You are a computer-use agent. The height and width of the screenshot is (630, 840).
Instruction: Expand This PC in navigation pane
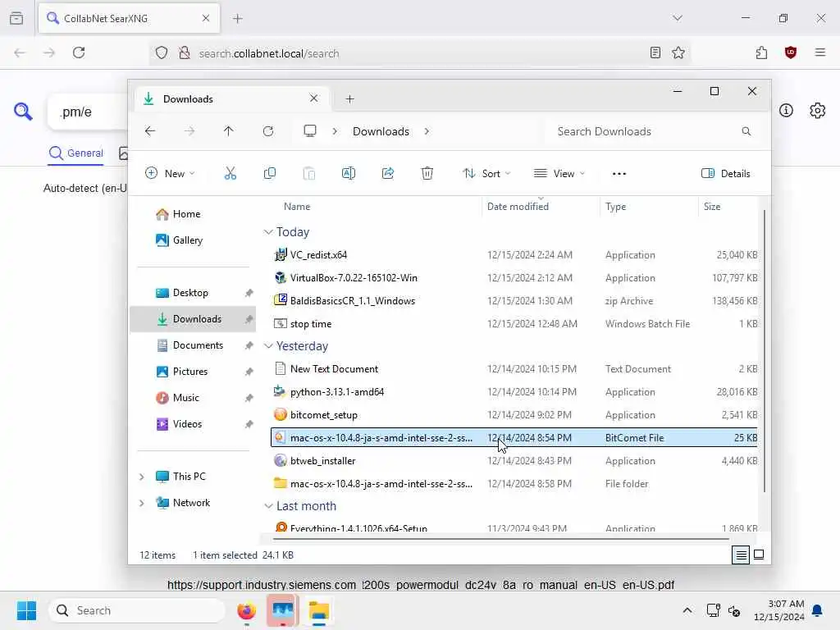click(x=141, y=477)
